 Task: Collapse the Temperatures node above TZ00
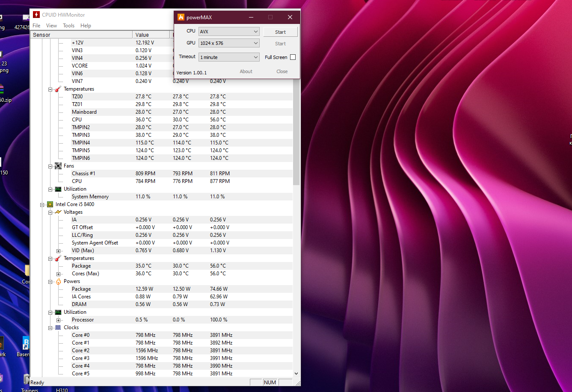pos(50,89)
